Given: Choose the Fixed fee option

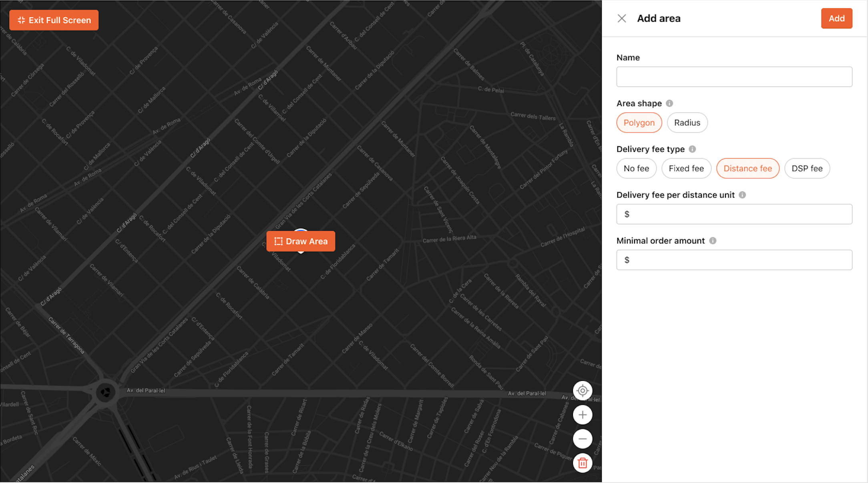Looking at the screenshot, I should 686,168.
